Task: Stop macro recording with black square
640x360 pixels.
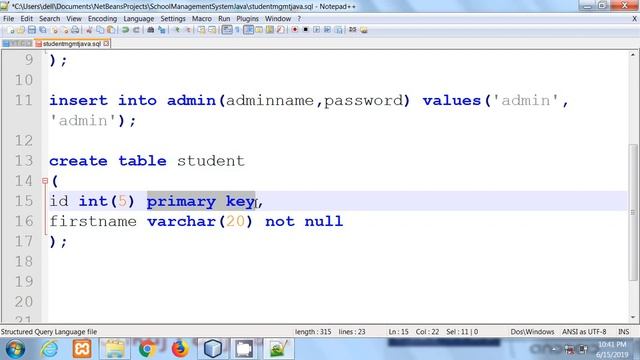Action: pyautogui.click(x=305, y=30)
